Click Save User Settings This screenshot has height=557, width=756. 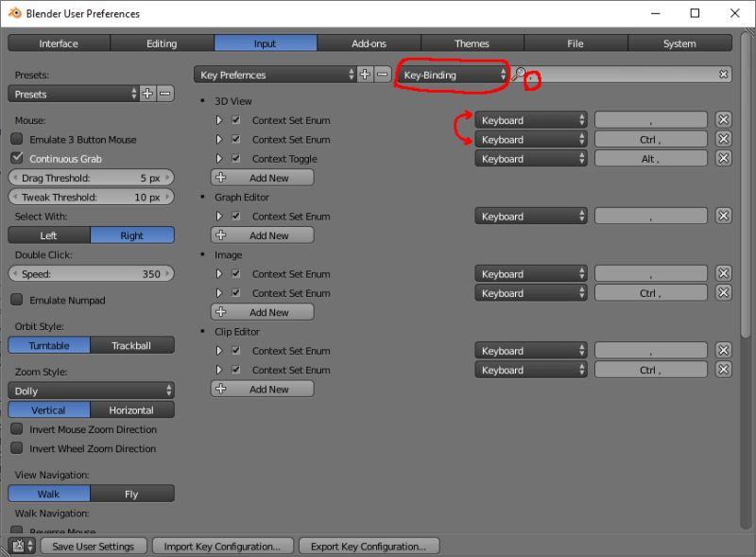[93, 546]
